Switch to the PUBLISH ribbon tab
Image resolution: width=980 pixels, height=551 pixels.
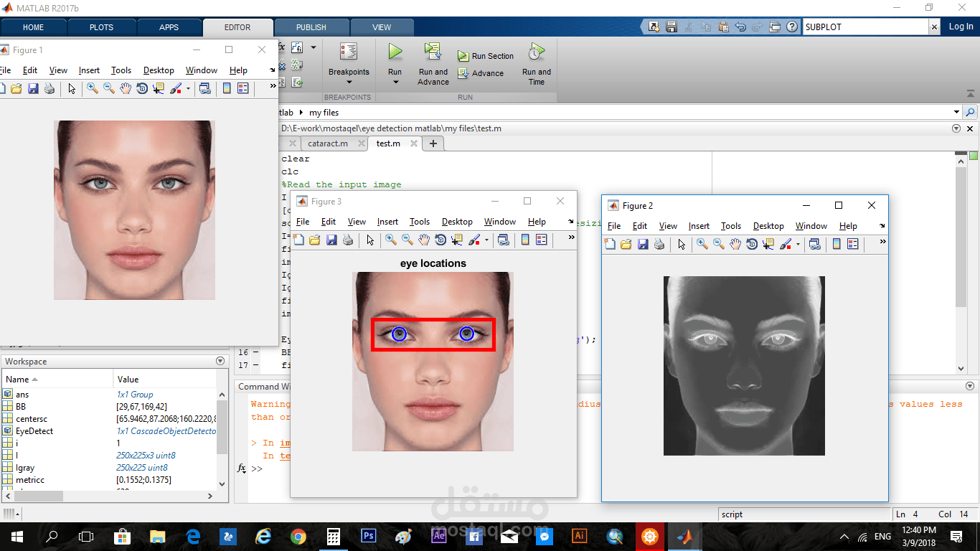tap(311, 27)
